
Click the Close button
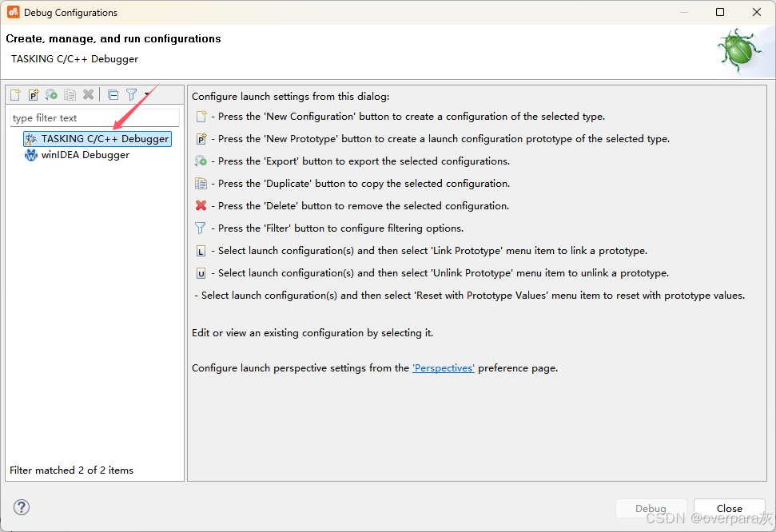coord(730,508)
